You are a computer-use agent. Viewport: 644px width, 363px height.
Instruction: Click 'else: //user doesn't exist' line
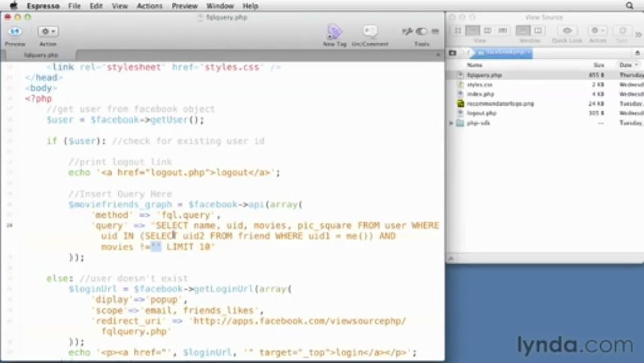[x=117, y=278]
